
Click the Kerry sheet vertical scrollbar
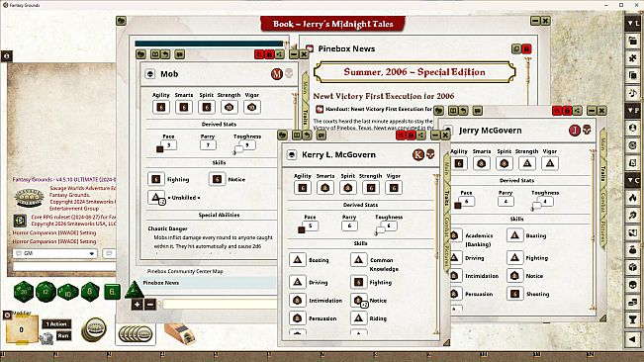436,254
